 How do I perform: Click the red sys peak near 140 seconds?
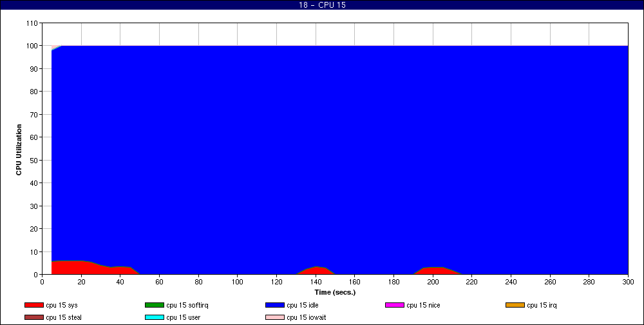(x=316, y=270)
